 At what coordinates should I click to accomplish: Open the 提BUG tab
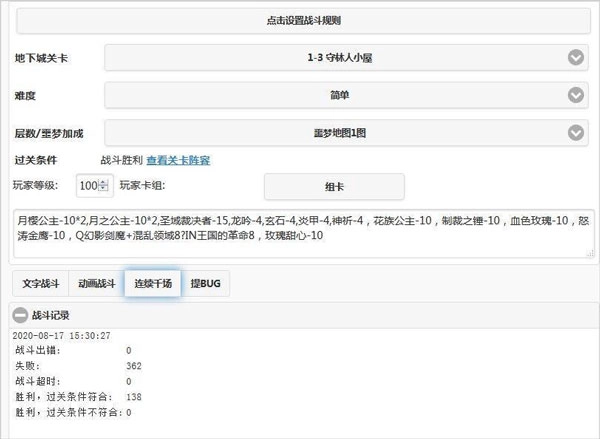tap(204, 284)
